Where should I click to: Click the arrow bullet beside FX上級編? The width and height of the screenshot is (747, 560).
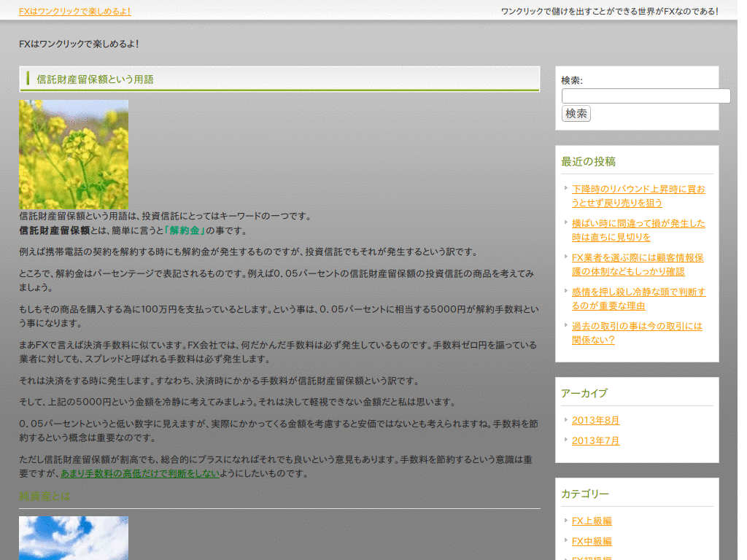coord(566,520)
